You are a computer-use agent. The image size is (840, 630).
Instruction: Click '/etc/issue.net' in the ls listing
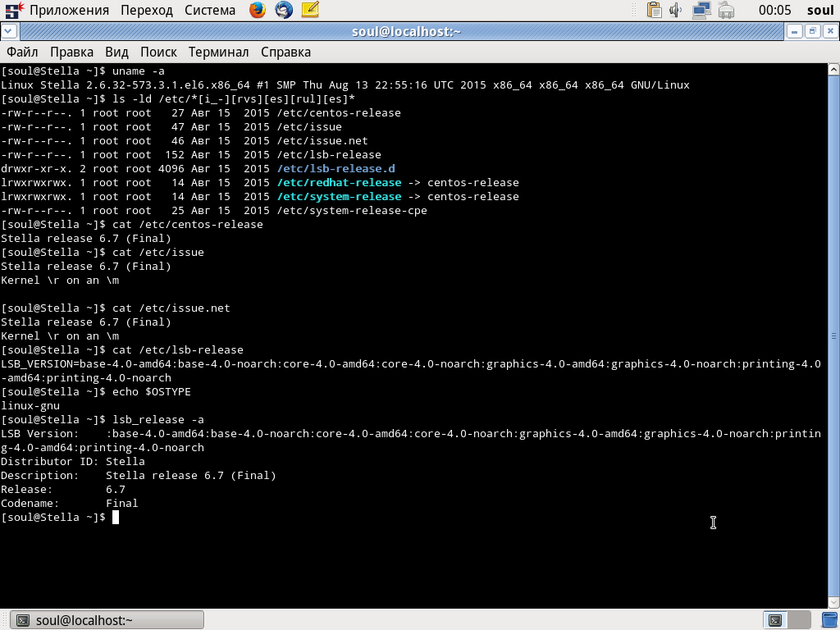[322, 141]
